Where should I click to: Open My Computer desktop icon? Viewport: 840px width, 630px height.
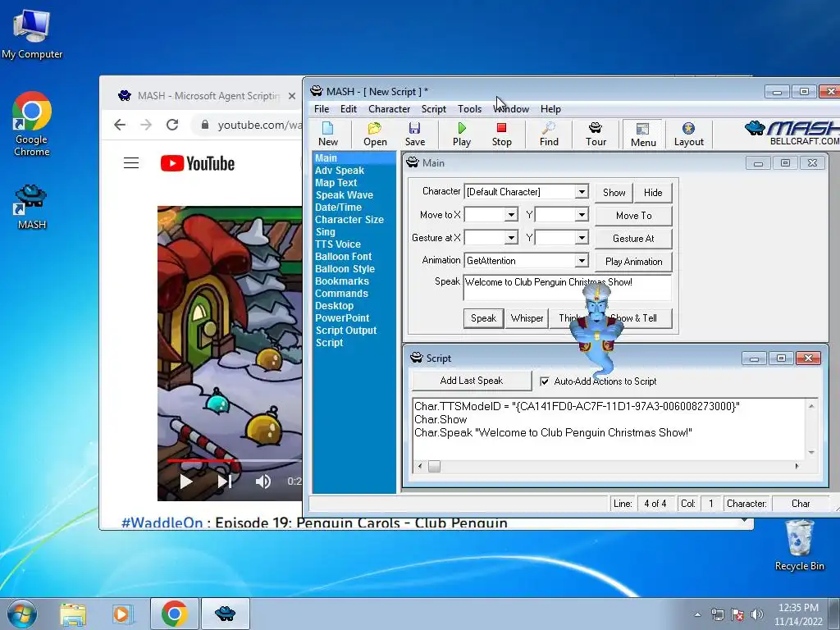point(32,34)
